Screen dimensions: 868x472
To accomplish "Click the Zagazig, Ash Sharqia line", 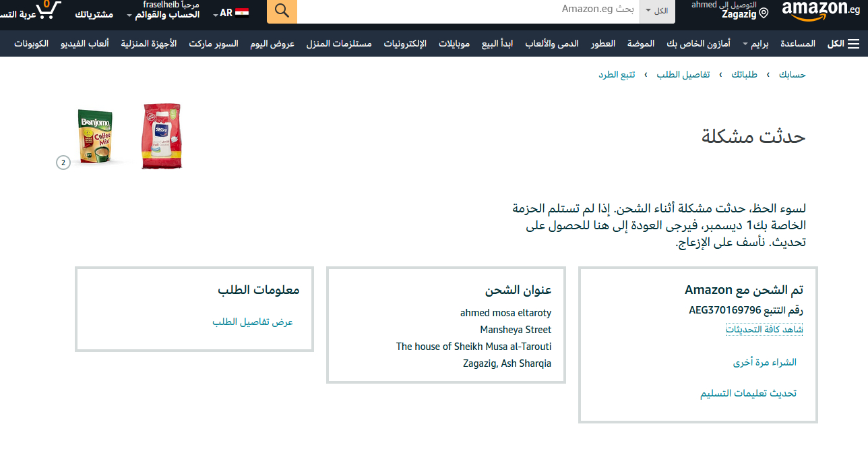I will (x=507, y=363).
